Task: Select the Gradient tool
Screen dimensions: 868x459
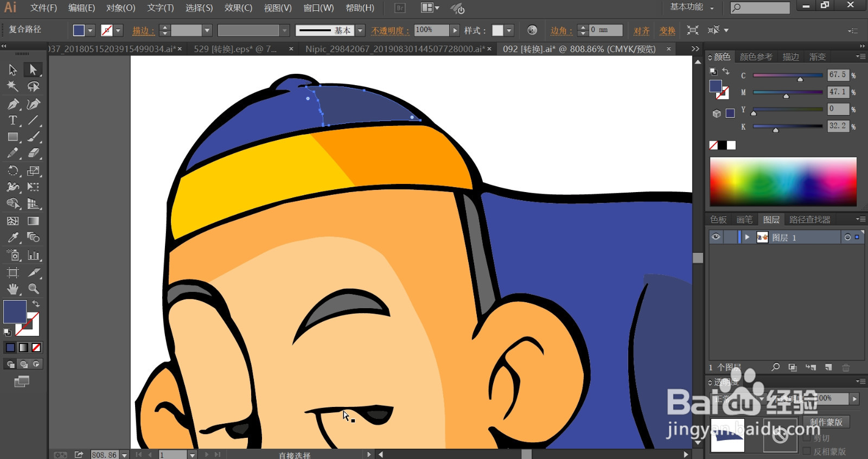Action: (x=33, y=221)
